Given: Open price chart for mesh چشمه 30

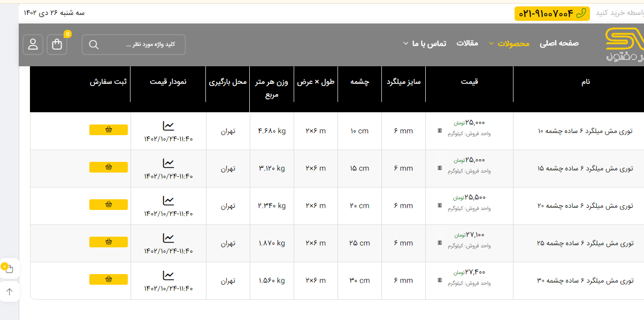Looking at the screenshot, I should (x=168, y=276).
